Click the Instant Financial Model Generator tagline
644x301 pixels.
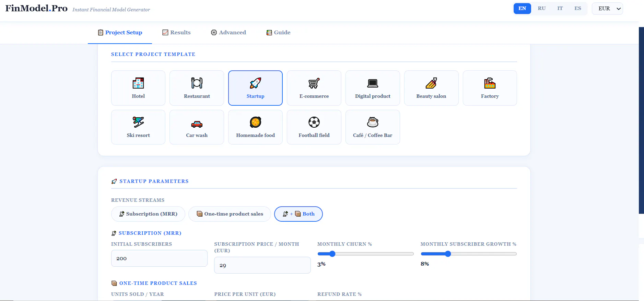tap(111, 10)
